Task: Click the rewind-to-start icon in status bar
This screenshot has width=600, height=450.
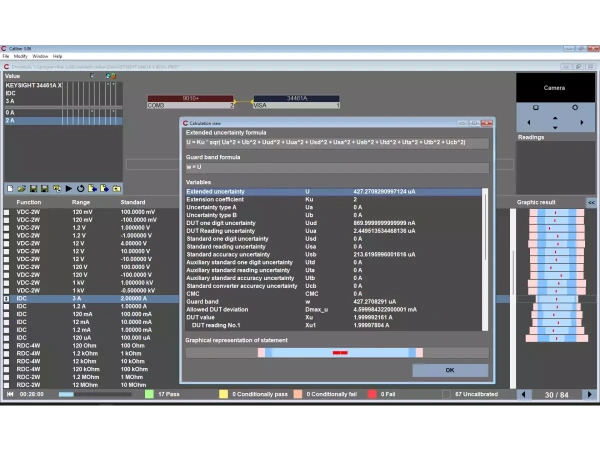Action: [9, 394]
